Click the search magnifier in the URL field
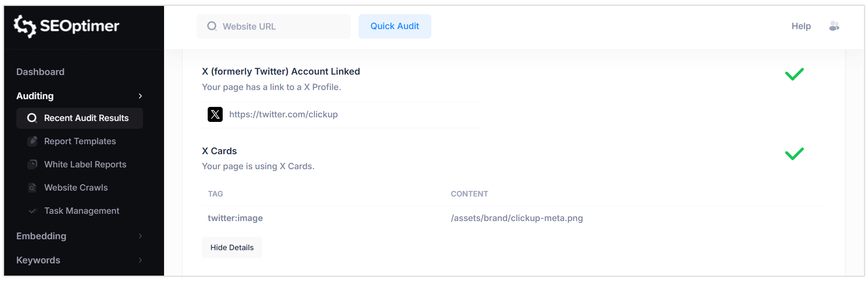The image size is (868, 282). click(212, 26)
